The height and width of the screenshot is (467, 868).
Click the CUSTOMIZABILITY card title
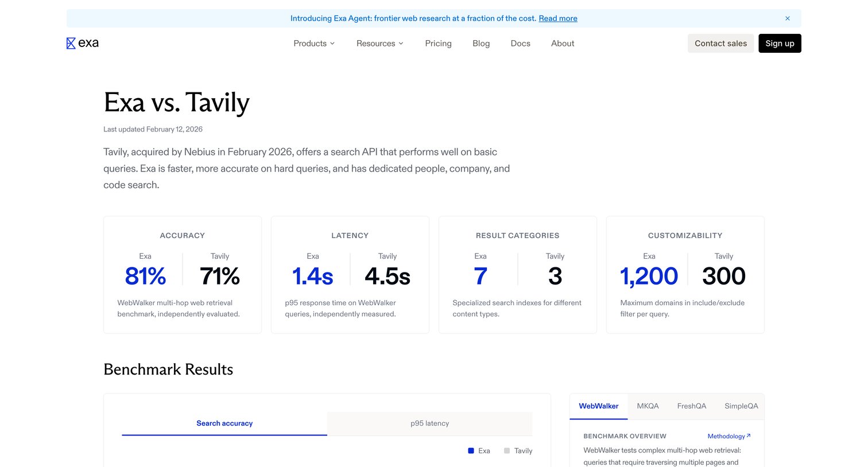point(685,236)
